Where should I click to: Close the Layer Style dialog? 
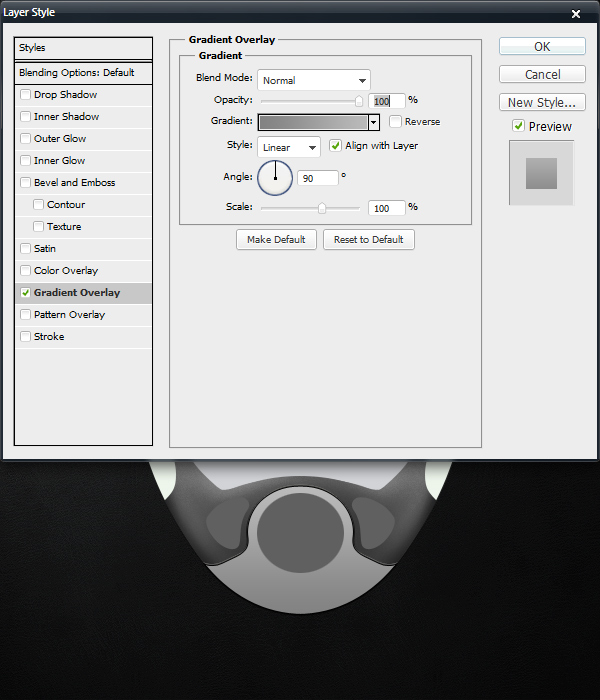click(x=576, y=14)
